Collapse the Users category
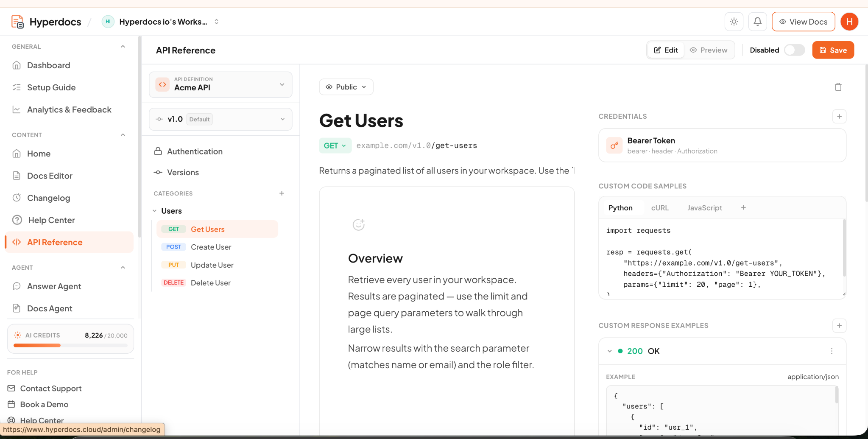This screenshot has width=868, height=439. coord(155,211)
